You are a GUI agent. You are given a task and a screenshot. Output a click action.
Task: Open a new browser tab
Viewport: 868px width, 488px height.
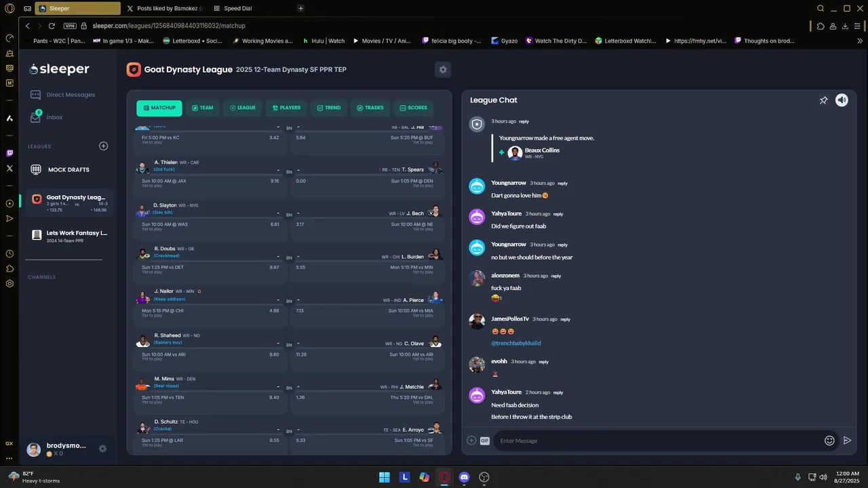(x=300, y=9)
